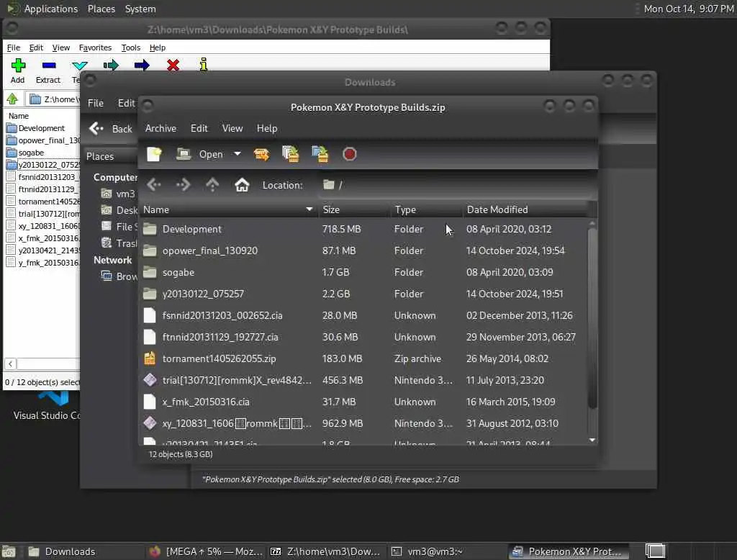
Task: Select sogabe folder in 7-Zip list
Action: coord(31,153)
